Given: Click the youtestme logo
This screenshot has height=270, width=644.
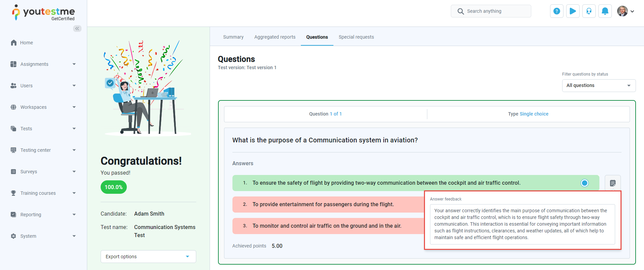Looking at the screenshot, I should pos(44,12).
